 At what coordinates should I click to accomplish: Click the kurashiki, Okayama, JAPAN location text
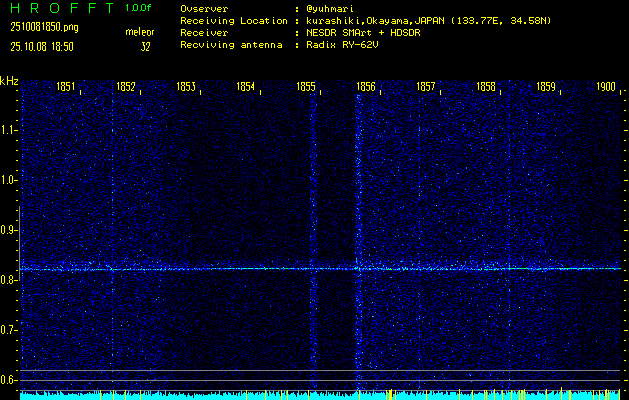(429, 21)
